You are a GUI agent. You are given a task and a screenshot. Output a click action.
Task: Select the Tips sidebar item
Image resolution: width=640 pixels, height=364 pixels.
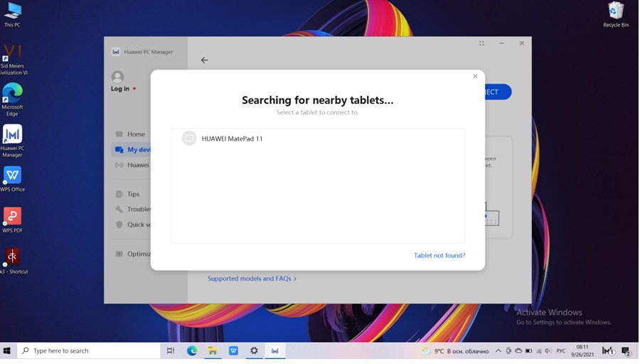133,194
